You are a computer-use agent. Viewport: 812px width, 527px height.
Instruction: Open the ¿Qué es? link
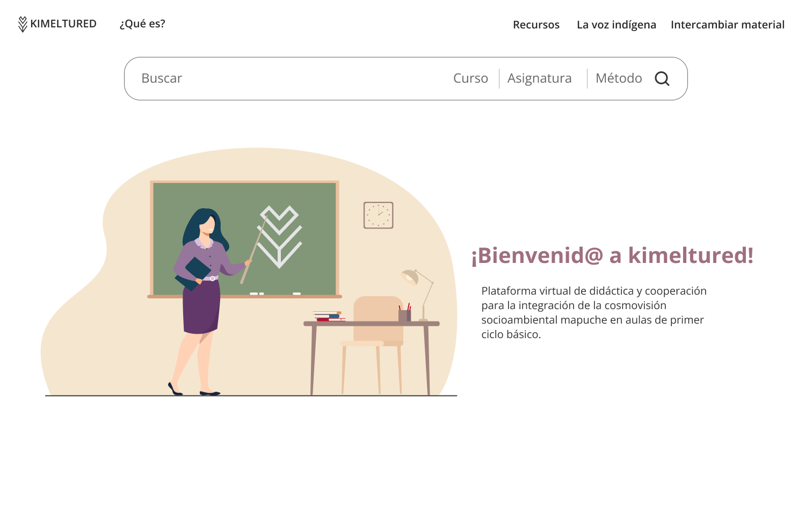click(x=142, y=24)
